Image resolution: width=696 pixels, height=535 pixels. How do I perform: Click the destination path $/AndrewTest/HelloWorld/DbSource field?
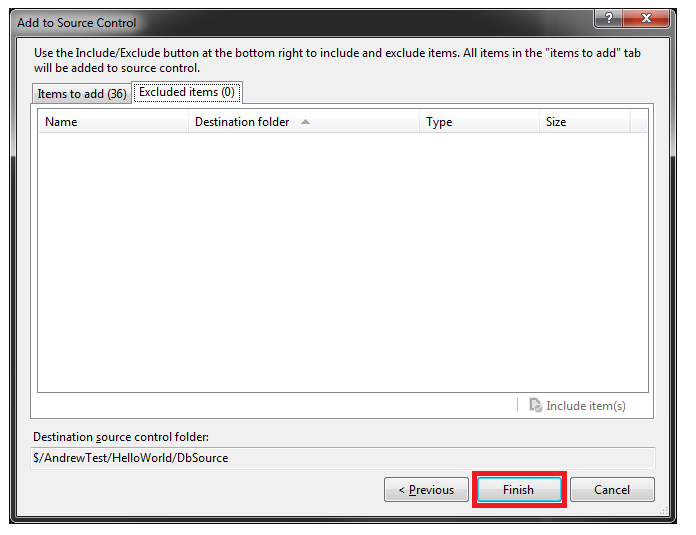point(342,458)
